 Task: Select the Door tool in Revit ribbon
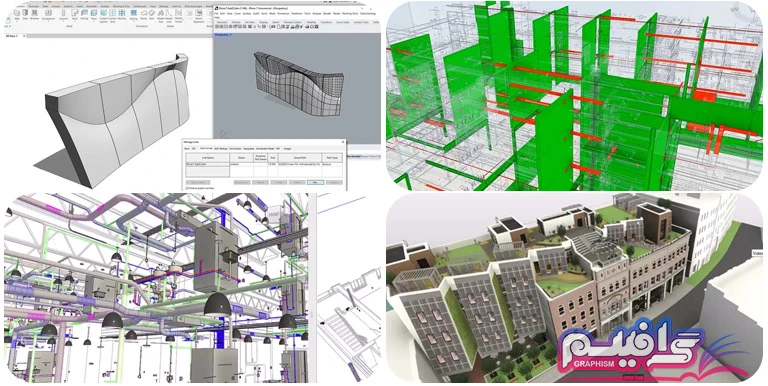pyautogui.click(x=25, y=15)
